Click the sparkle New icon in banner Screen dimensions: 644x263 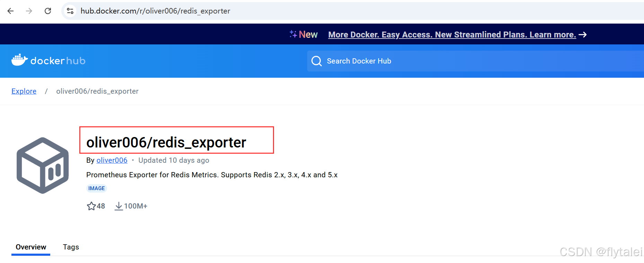click(x=293, y=34)
